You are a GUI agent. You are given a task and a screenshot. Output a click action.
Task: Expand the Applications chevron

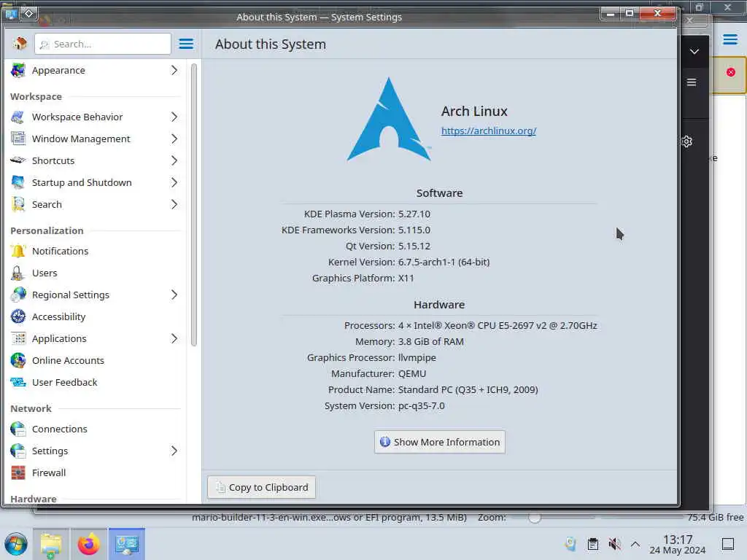(x=174, y=338)
